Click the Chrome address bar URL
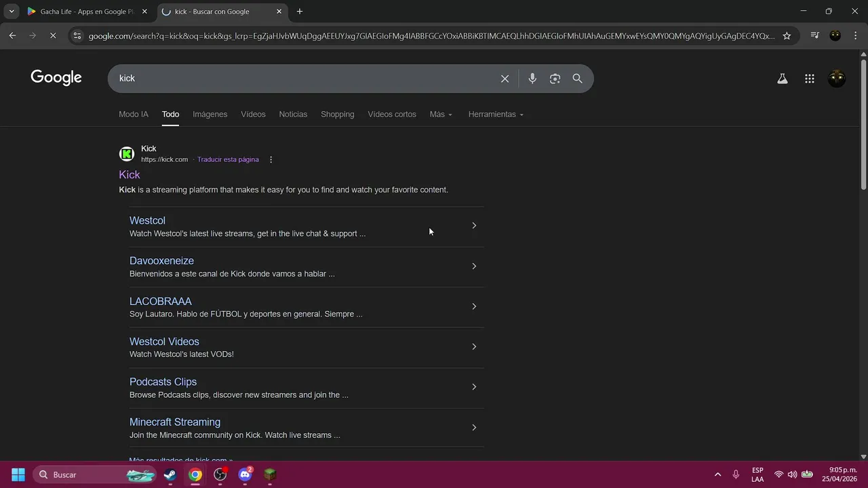Image resolution: width=868 pixels, height=488 pixels. pyautogui.click(x=431, y=36)
